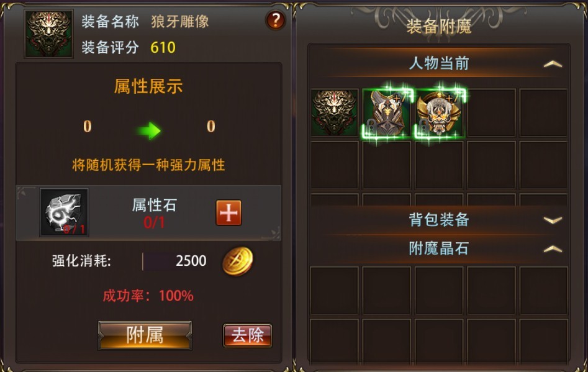Collapse the 附魔晶石 section arrow
This screenshot has width=588, height=372.
[x=553, y=248]
